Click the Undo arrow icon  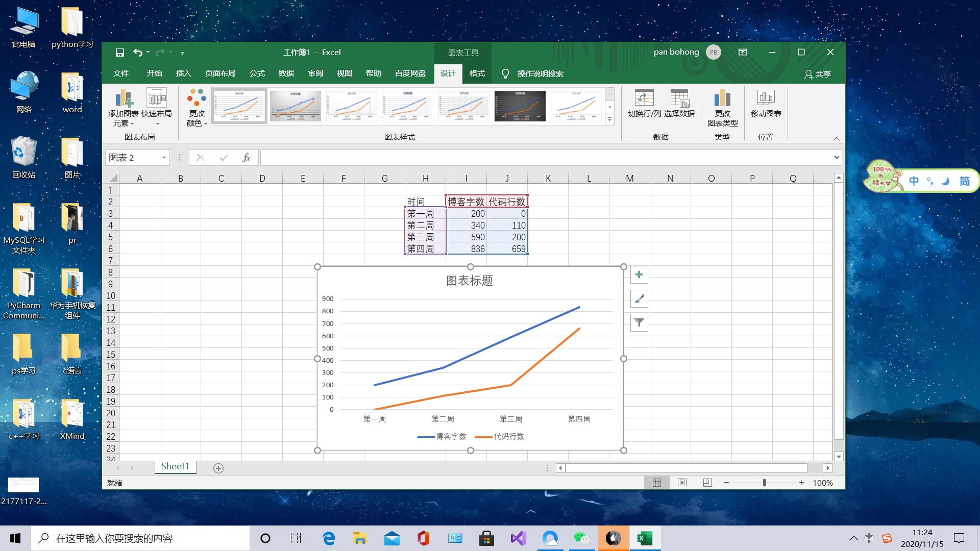137,53
